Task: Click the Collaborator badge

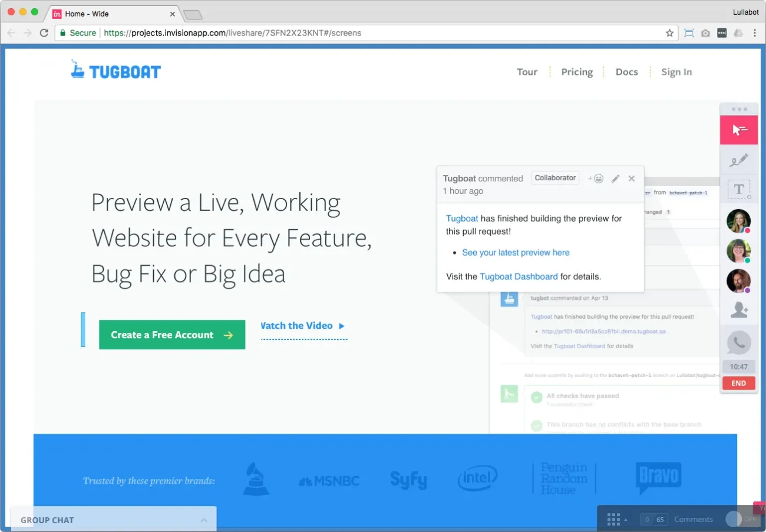Action: tap(555, 178)
